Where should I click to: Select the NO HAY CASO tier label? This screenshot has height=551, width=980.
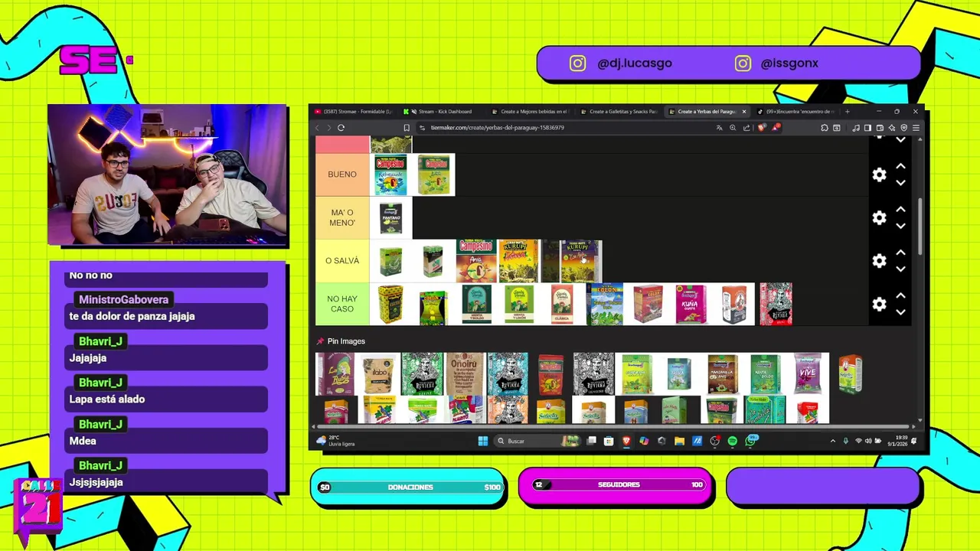[342, 304]
